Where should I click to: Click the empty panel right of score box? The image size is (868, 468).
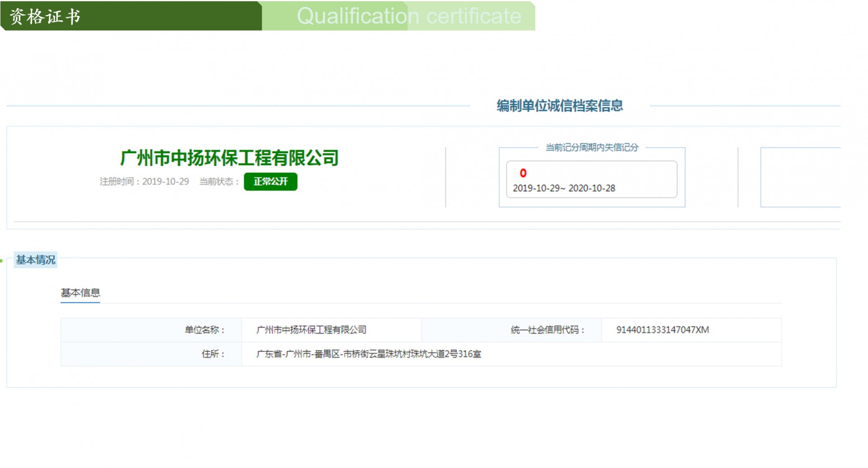click(800, 177)
